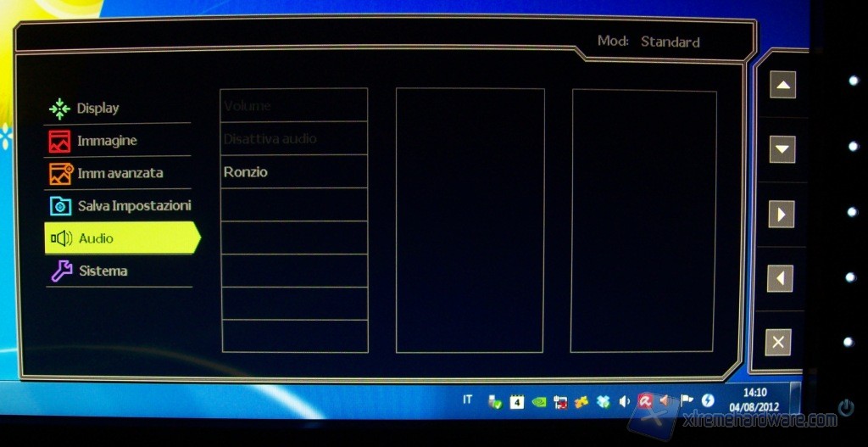The image size is (868, 447).
Task: Select the Volume option
Action: [x=292, y=106]
